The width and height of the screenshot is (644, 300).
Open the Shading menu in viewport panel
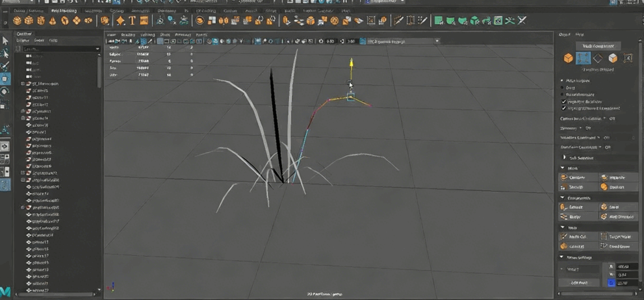128,34
